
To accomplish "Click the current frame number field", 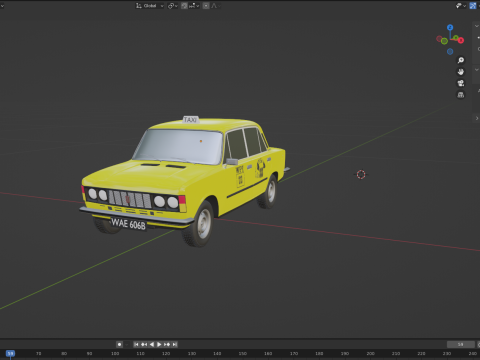I will pos(461,344).
